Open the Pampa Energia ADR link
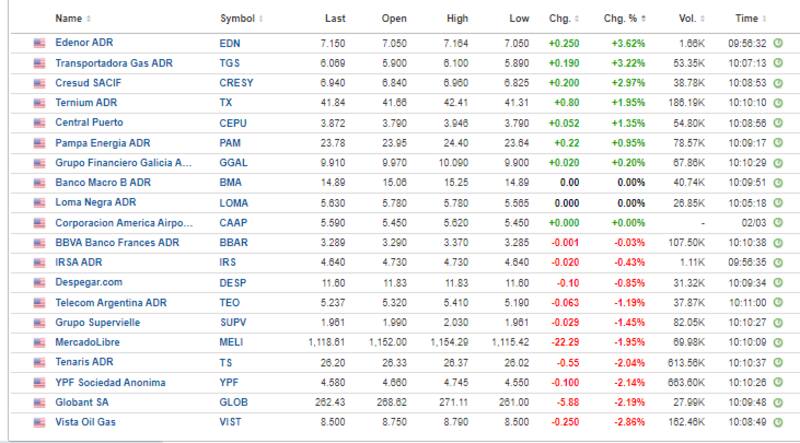Image resolution: width=800 pixels, height=443 pixels. [x=102, y=143]
